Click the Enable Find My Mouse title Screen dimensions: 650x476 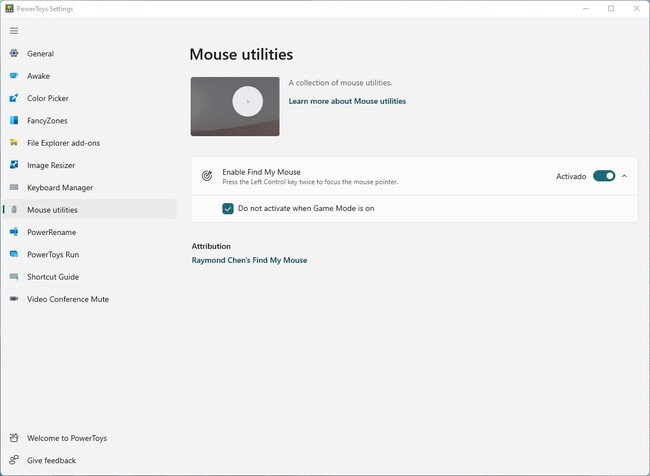click(261, 172)
